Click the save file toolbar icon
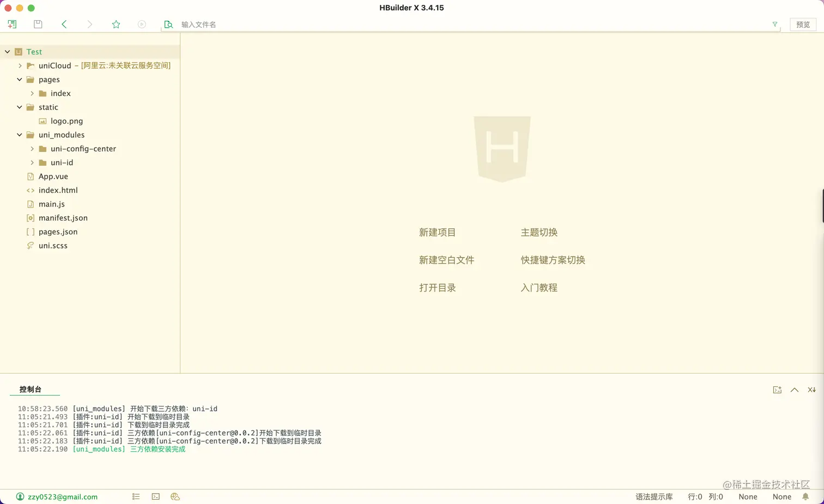 pos(38,24)
